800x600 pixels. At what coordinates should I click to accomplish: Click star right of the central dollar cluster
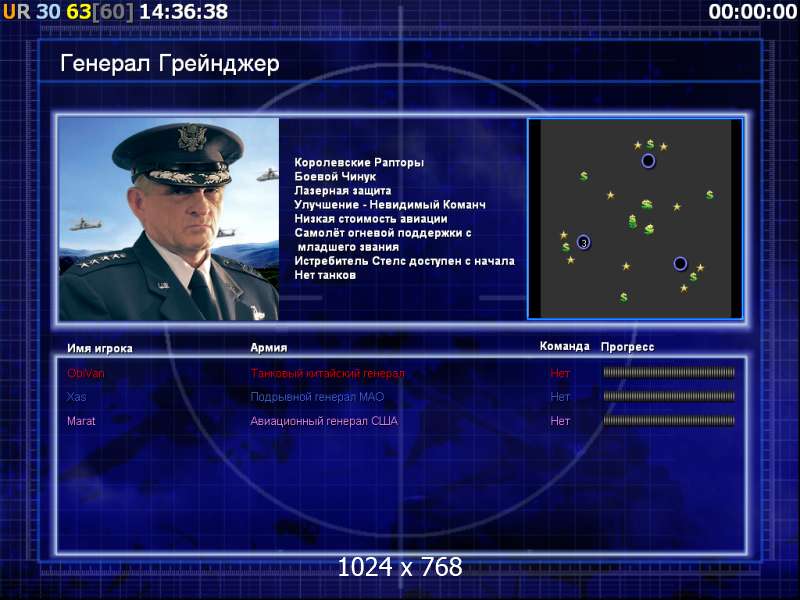pyautogui.click(x=677, y=207)
